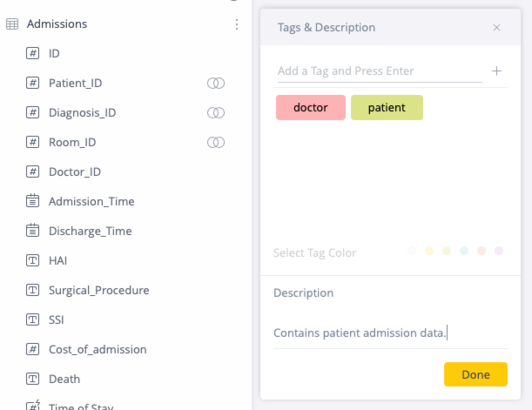Image resolution: width=532 pixels, height=410 pixels.
Task: Close the Tags & Description panel
Action: (496, 28)
